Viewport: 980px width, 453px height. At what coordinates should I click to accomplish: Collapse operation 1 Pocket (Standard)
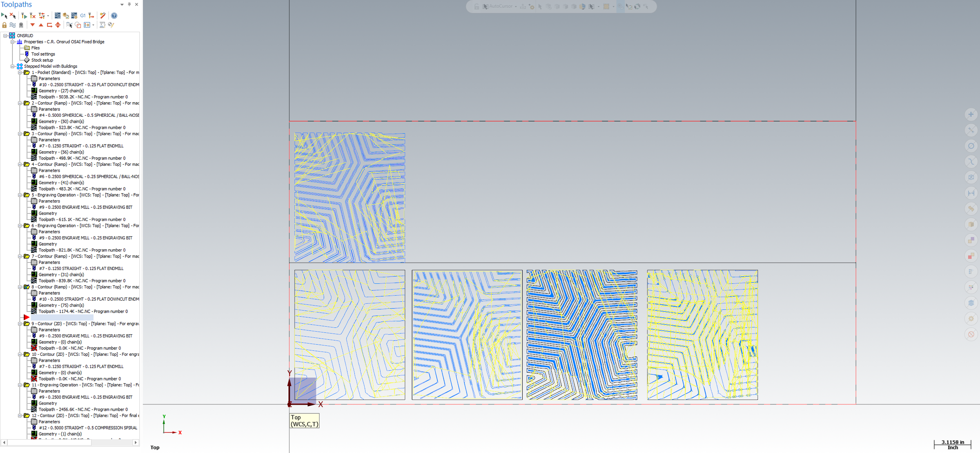click(20, 72)
